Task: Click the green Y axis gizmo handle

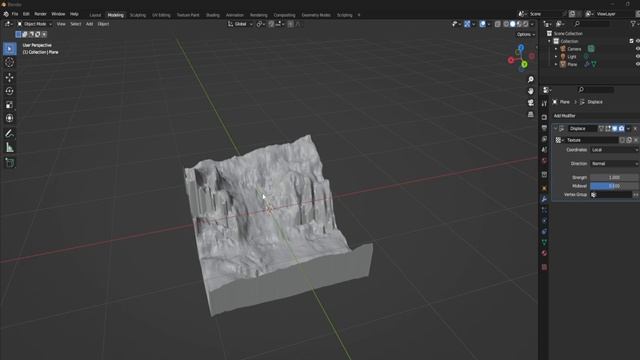Action: (524, 64)
